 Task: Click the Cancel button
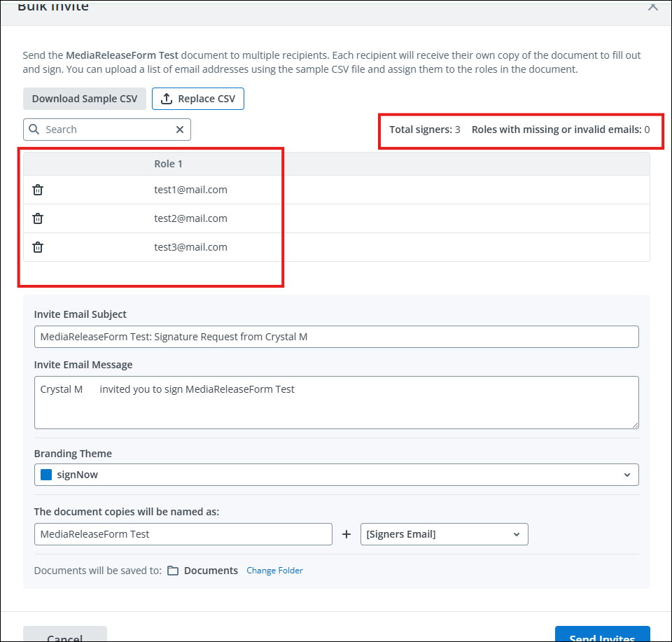(64, 634)
